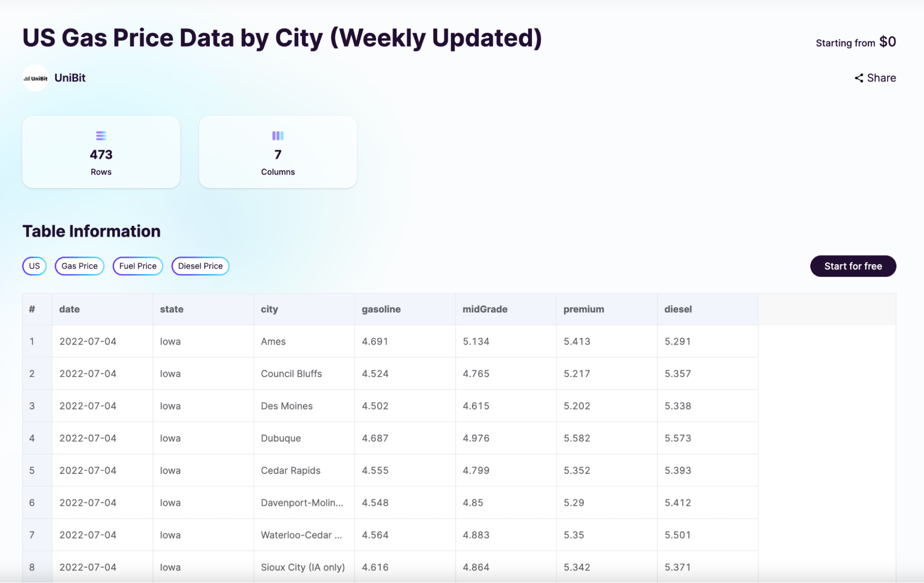Click the gasoline column header
924x583 pixels.
click(x=381, y=309)
